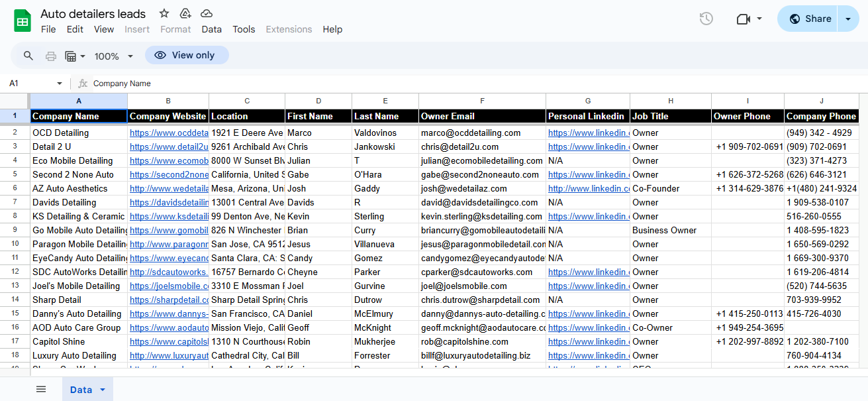Open the Share options dropdown arrow
The height and width of the screenshot is (401, 868).
848,19
